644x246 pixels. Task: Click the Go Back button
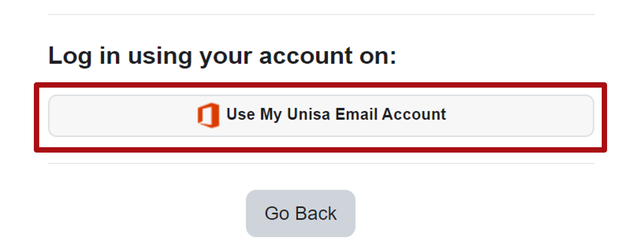(301, 213)
